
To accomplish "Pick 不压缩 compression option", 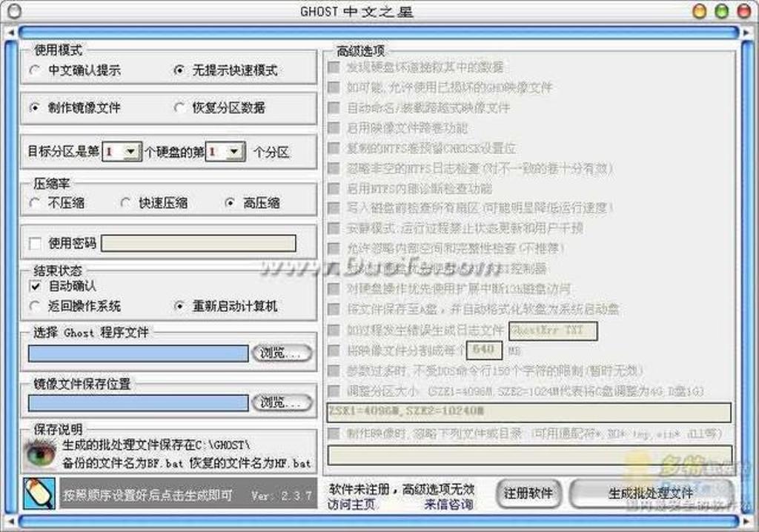I will (35, 203).
